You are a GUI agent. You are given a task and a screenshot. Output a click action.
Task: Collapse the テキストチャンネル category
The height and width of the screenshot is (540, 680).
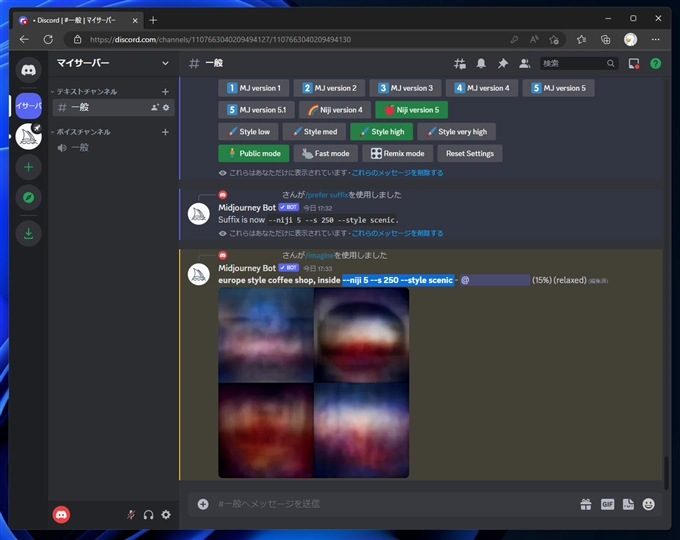point(85,92)
